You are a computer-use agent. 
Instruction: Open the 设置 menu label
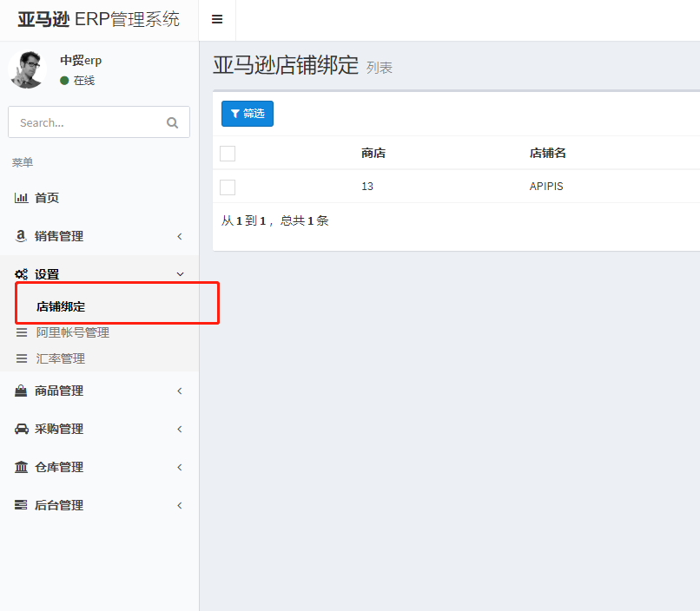coord(47,274)
